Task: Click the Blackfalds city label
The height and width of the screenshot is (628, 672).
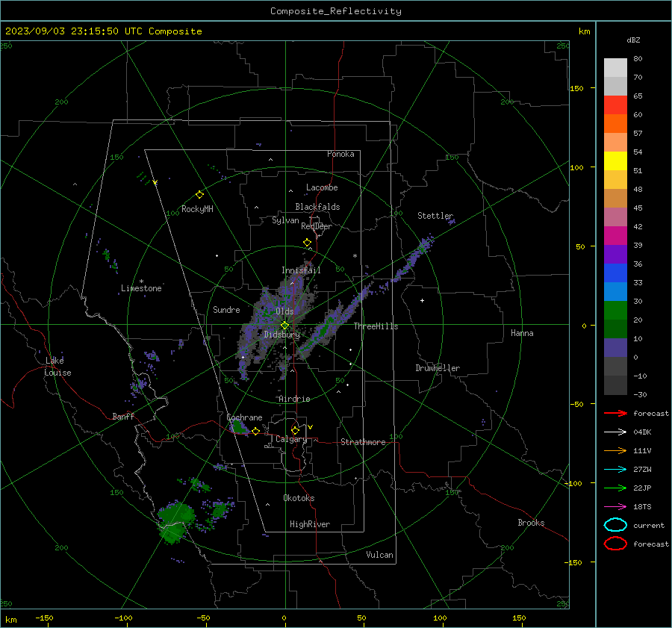Action: pos(317,207)
